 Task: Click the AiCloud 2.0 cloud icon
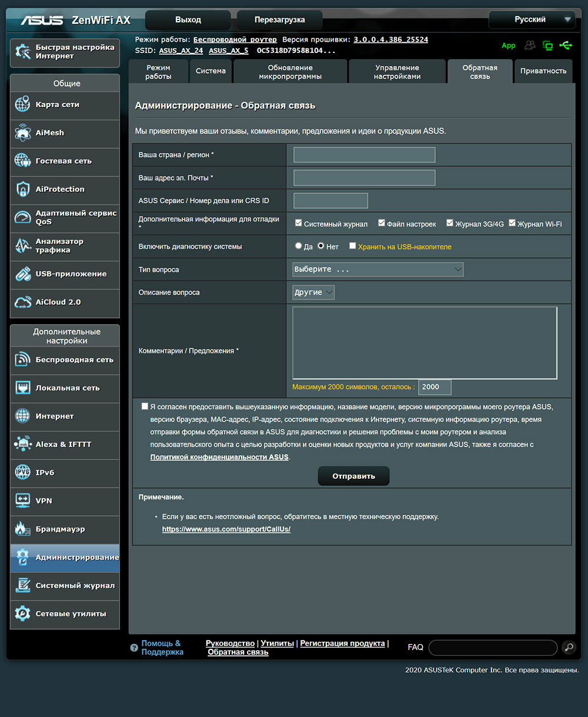(x=22, y=302)
